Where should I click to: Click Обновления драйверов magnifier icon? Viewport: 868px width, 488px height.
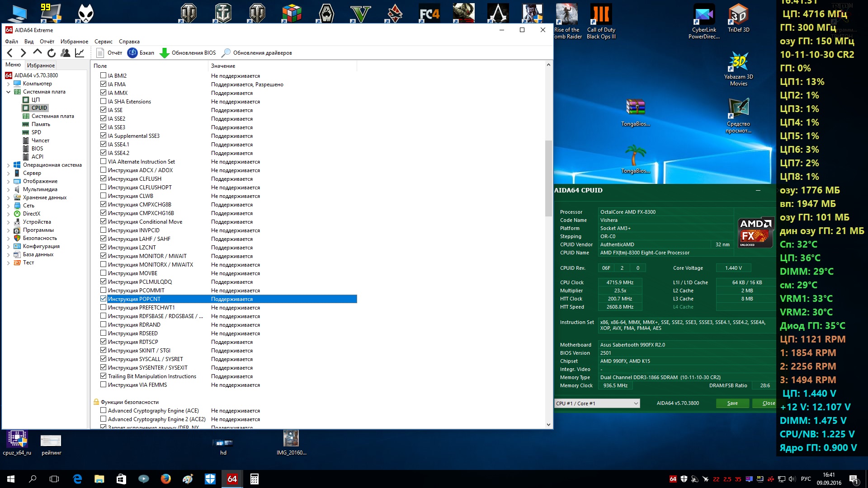tap(226, 53)
